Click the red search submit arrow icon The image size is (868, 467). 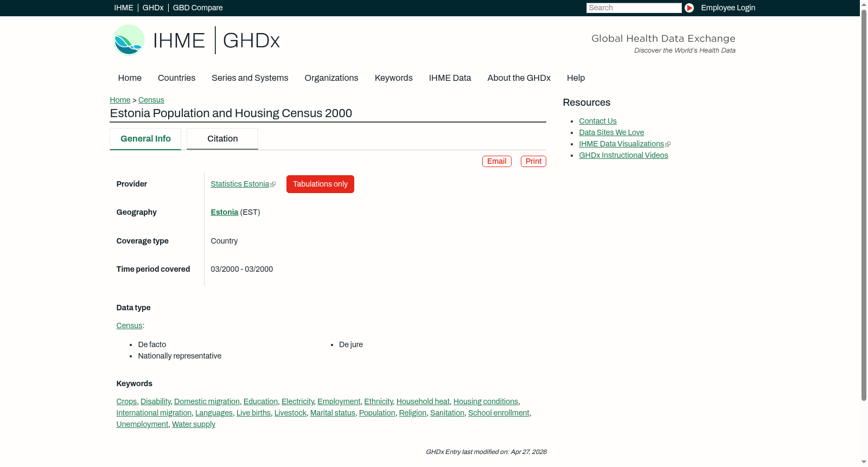coord(689,8)
